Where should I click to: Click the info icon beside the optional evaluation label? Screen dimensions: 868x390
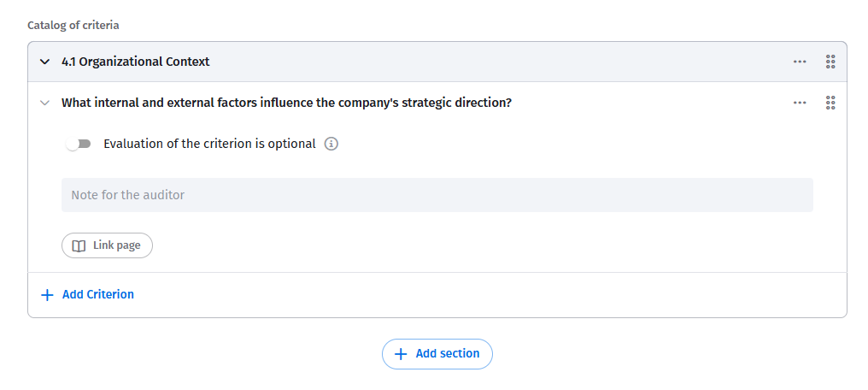(x=331, y=144)
